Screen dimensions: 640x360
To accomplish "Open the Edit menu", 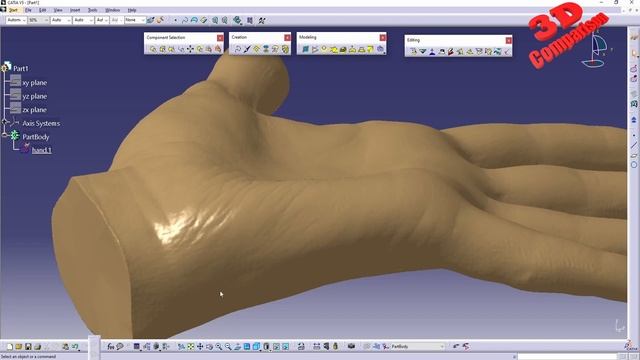I will pos(42,10).
